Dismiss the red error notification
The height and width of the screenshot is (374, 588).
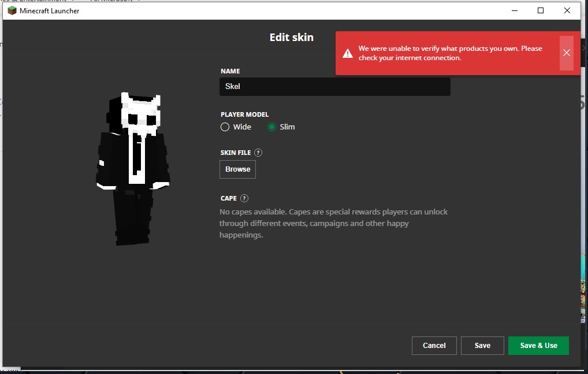(566, 53)
